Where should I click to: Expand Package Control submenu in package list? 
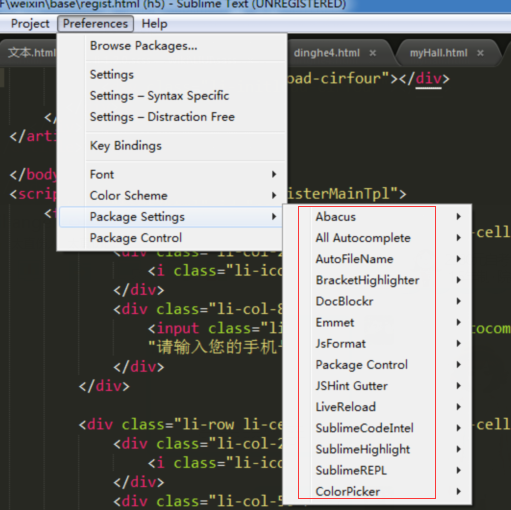(x=377, y=365)
